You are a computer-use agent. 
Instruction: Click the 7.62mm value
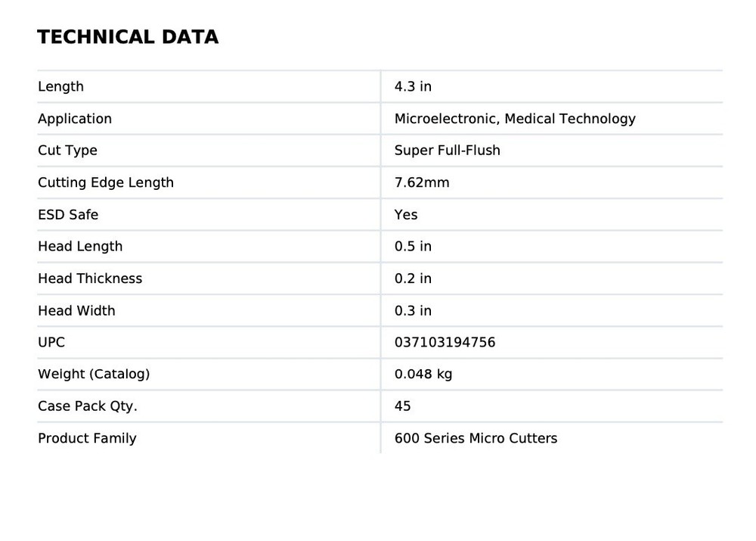click(x=422, y=182)
